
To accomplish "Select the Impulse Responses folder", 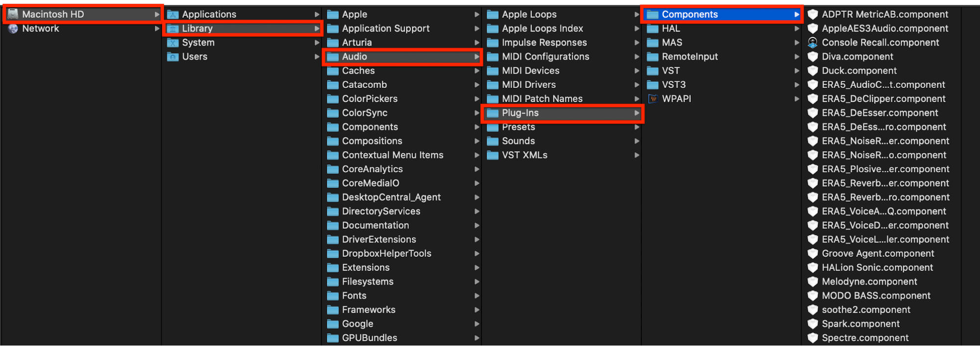I will point(544,43).
